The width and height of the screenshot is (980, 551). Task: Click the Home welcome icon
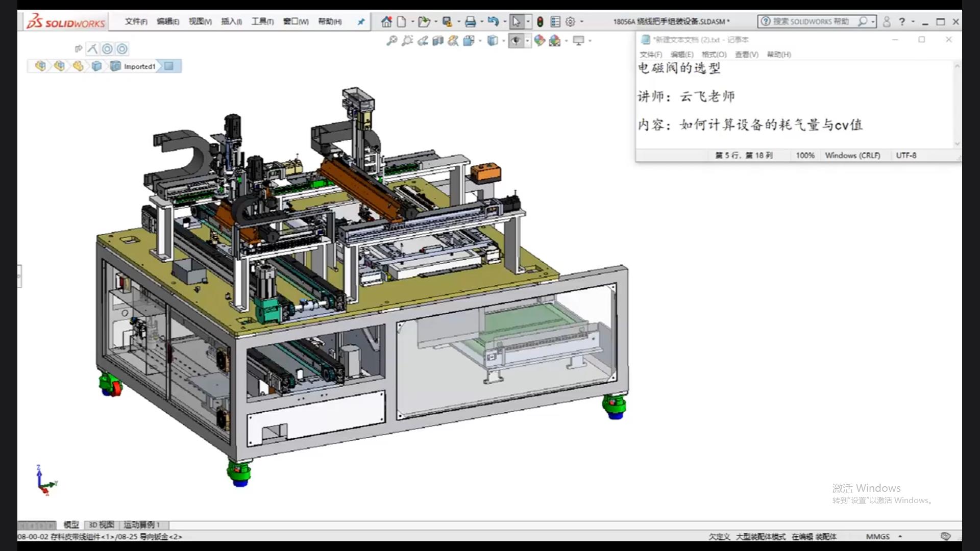(x=386, y=21)
